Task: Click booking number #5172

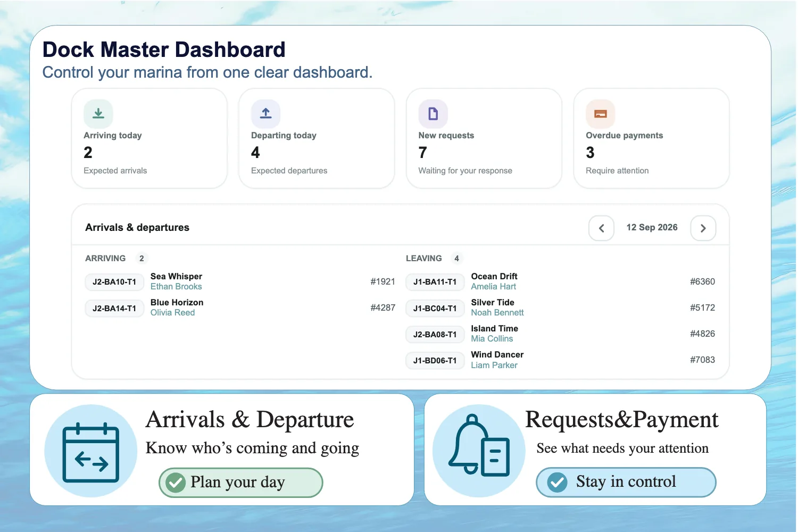Action: point(703,308)
